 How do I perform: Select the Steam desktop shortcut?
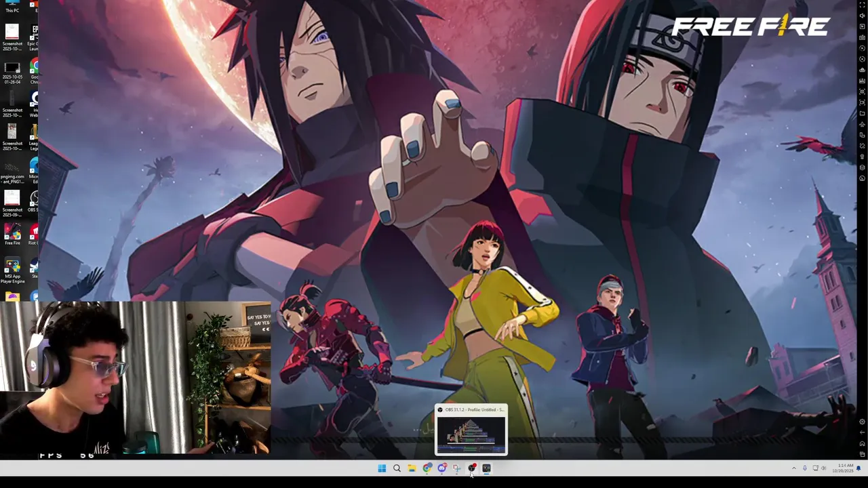pyautogui.click(x=34, y=268)
